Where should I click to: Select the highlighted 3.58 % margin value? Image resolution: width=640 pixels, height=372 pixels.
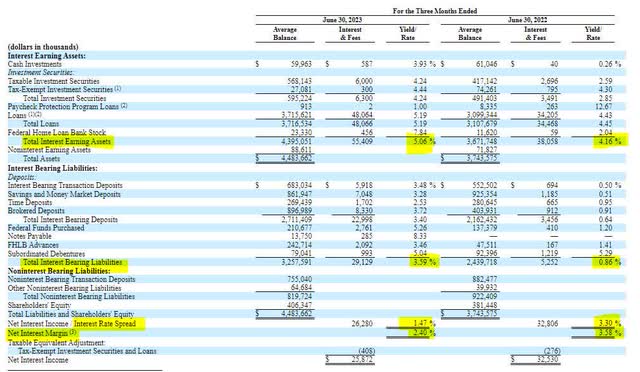(x=610, y=333)
